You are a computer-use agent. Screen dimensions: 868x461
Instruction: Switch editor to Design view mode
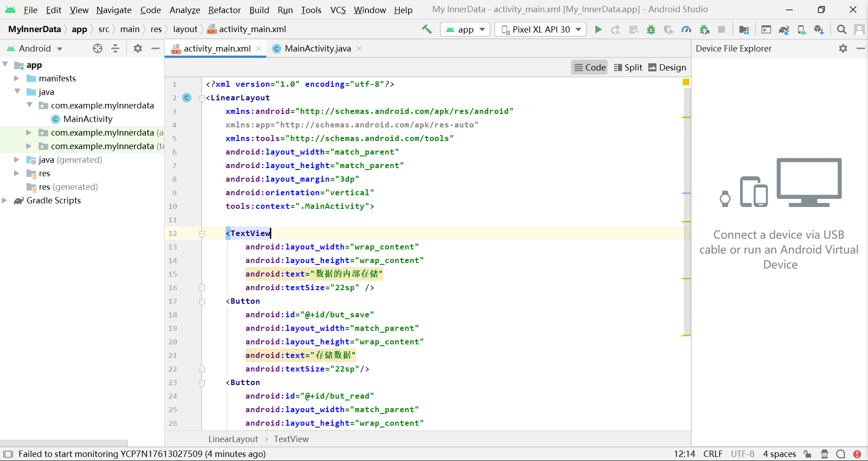pos(667,67)
